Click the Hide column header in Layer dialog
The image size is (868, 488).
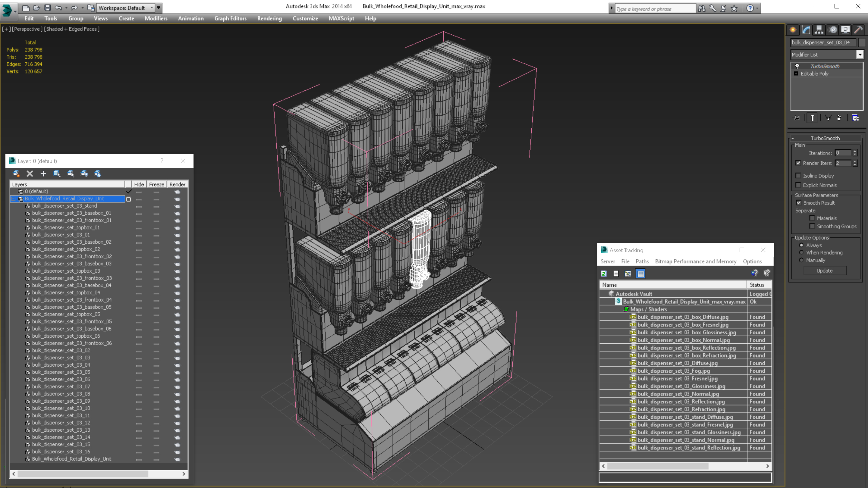point(139,184)
